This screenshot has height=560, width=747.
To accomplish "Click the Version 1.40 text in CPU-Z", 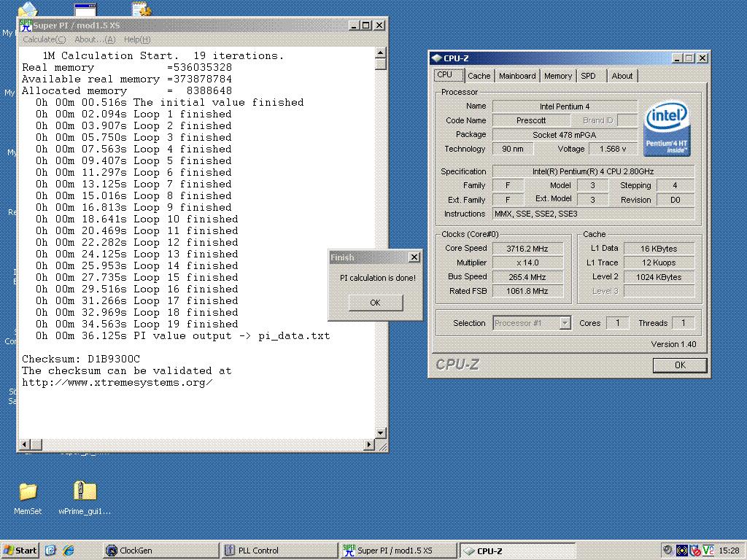I will click(673, 344).
